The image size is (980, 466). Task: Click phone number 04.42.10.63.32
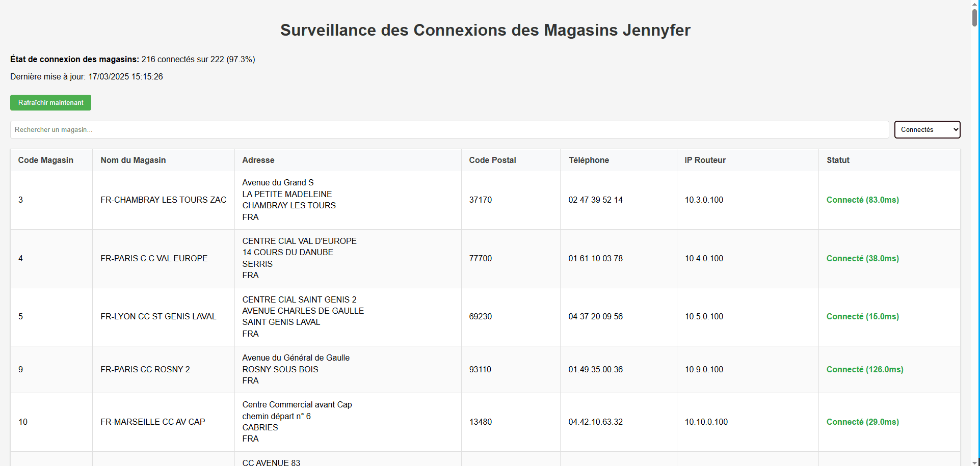click(x=596, y=422)
